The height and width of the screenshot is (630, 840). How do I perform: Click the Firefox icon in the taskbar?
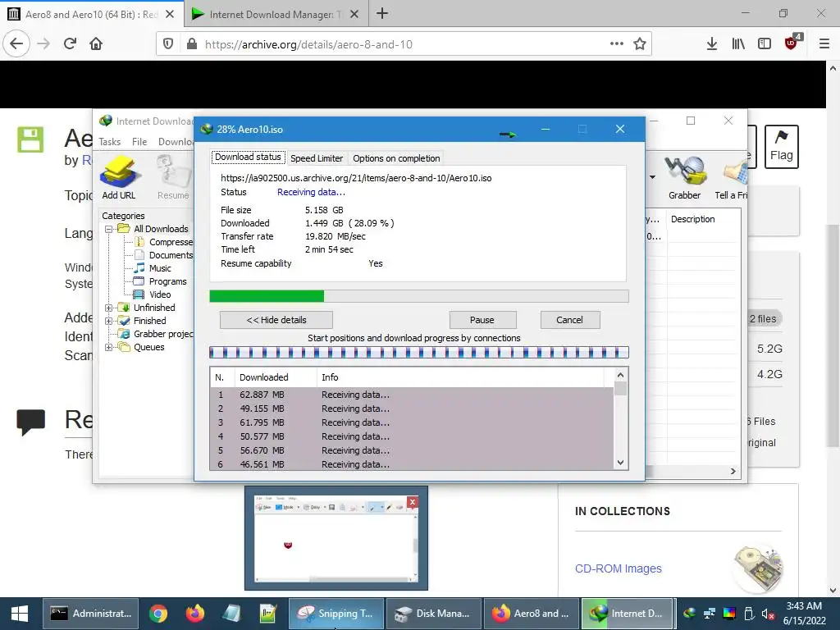[x=195, y=614]
